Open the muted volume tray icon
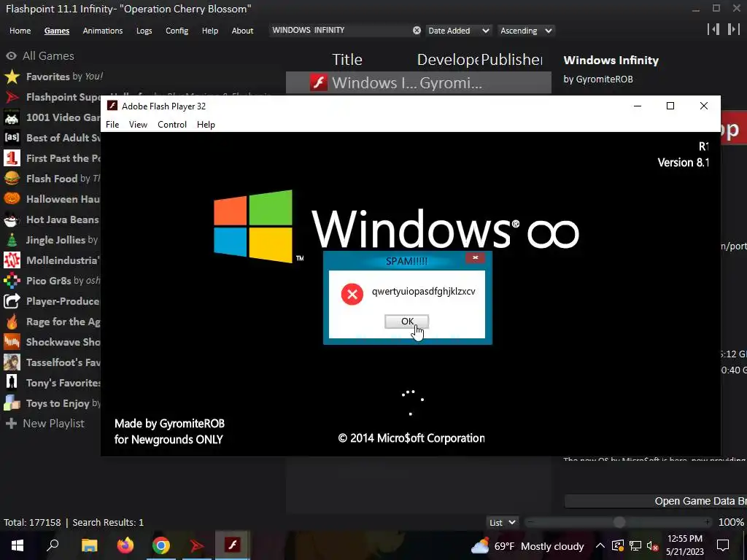 click(652, 546)
